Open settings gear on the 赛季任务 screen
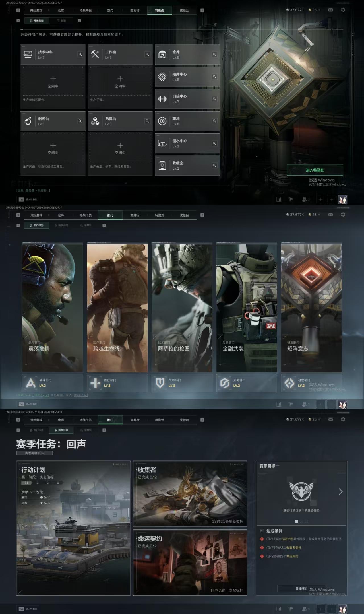Viewport: 364px width, 614px height. pos(343,419)
